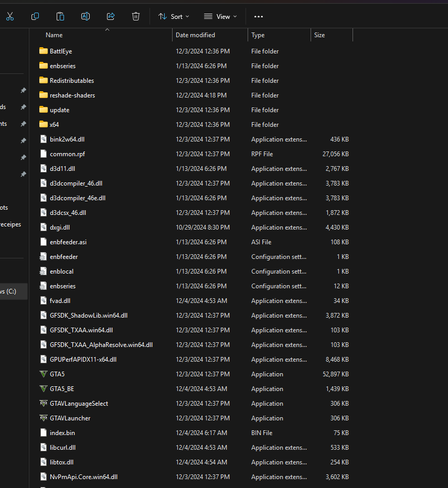Click the BattlEye folder icon
448x488 pixels.
pos(43,51)
